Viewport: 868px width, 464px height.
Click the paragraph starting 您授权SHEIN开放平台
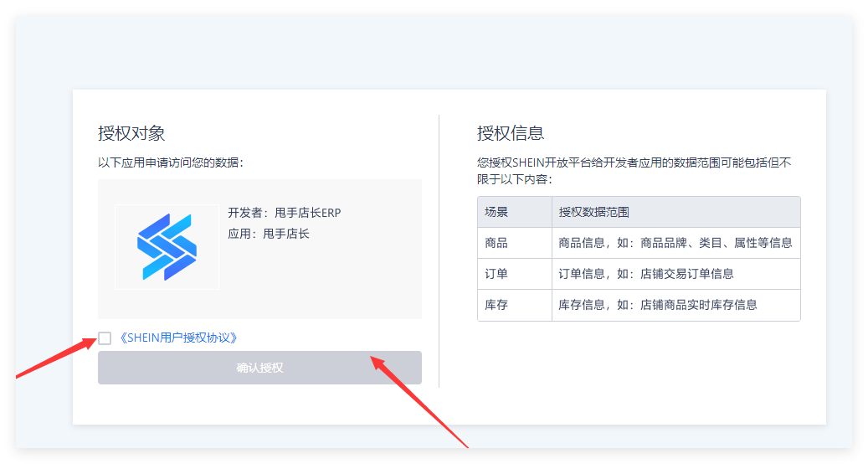pos(634,171)
